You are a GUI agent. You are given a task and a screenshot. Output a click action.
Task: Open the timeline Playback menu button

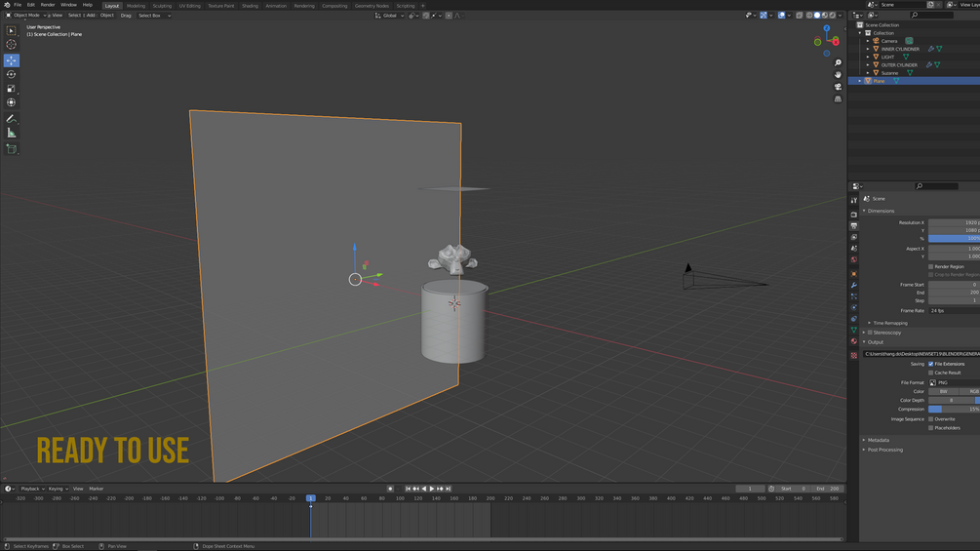tap(31, 489)
